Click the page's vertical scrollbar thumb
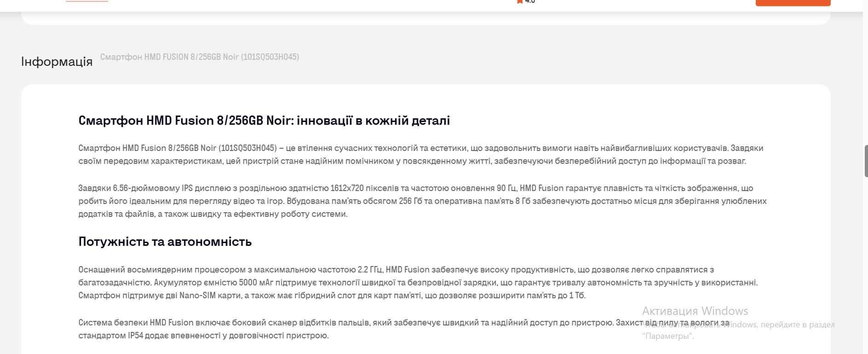This screenshot has height=354, width=868. 866,161
